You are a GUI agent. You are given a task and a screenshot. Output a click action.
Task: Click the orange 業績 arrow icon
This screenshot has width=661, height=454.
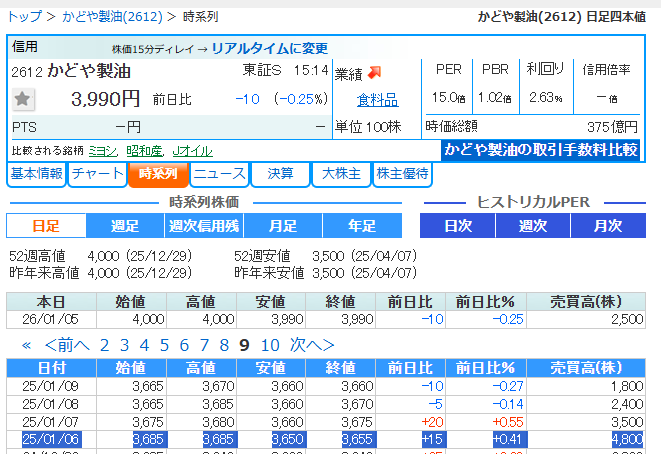(x=375, y=73)
